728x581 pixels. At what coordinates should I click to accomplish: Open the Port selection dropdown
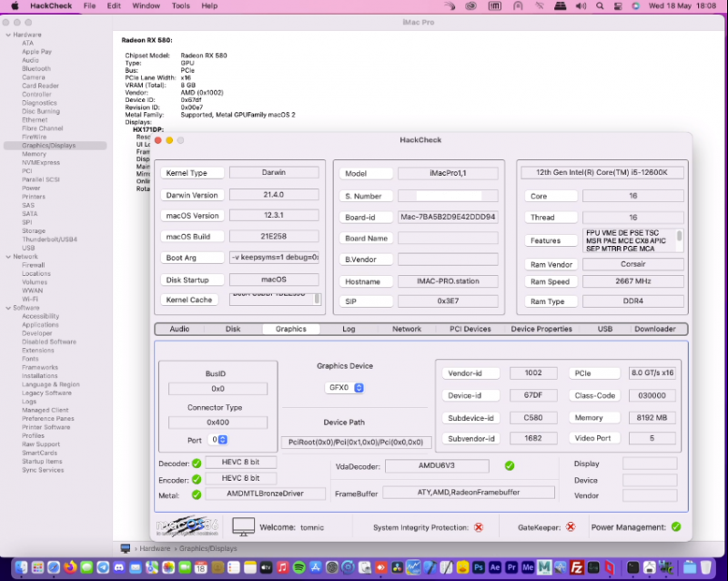click(x=218, y=440)
